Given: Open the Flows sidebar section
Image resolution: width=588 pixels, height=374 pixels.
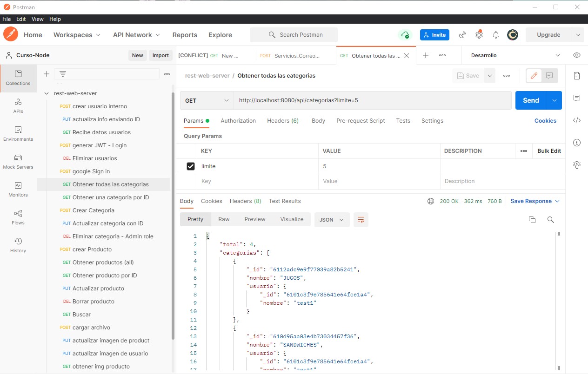Looking at the screenshot, I should tap(18, 217).
